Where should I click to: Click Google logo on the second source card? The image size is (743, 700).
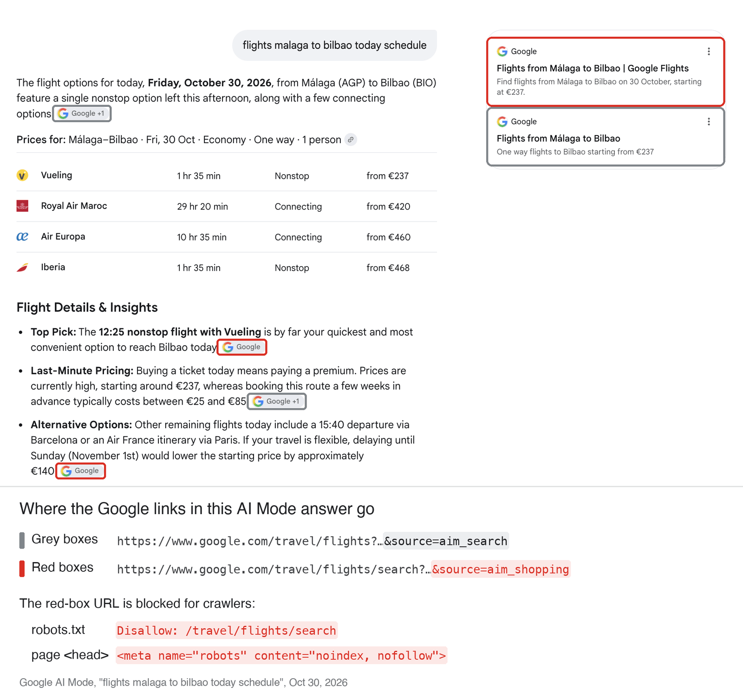pyautogui.click(x=502, y=122)
